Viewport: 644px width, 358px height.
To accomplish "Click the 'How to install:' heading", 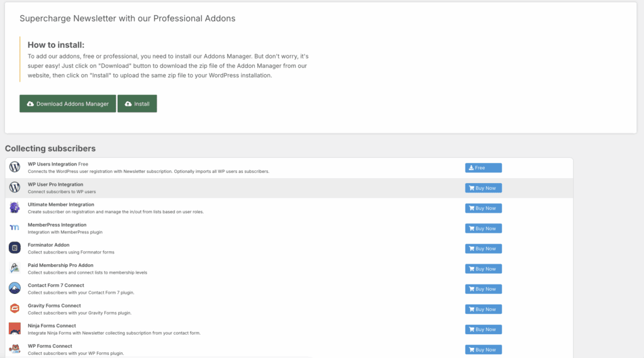I will tap(56, 45).
